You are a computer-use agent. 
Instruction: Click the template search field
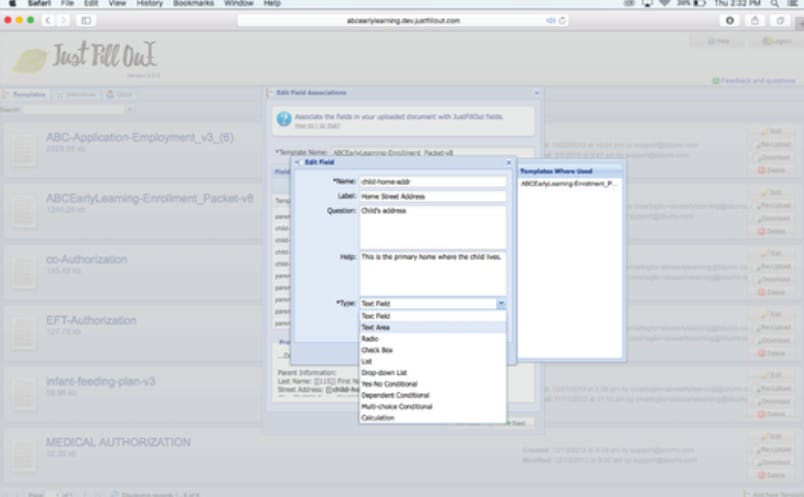point(74,109)
